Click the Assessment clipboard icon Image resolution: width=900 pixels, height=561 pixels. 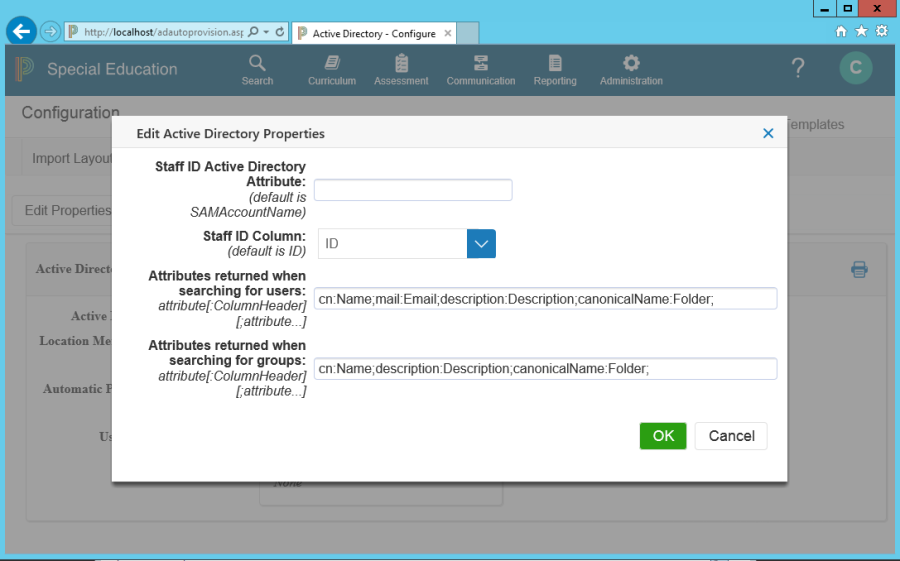coord(401,64)
